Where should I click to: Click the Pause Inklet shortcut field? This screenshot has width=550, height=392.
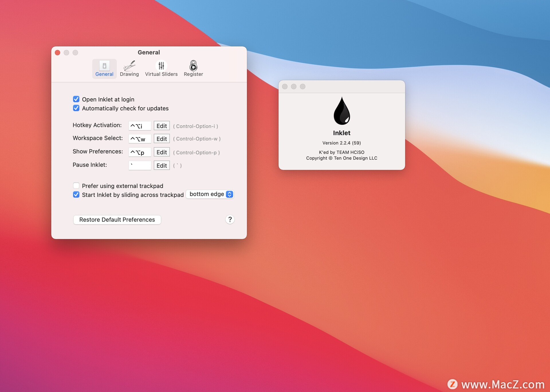(x=140, y=165)
